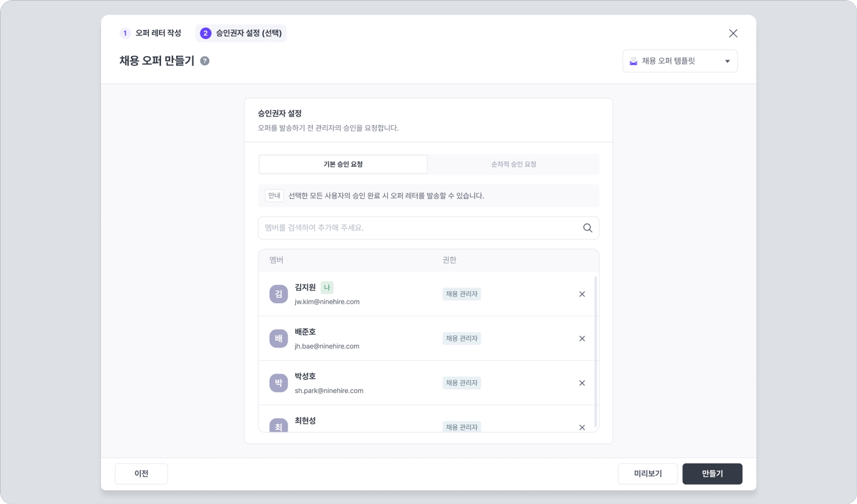Remove 최현성 from approver list

click(x=582, y=427)
